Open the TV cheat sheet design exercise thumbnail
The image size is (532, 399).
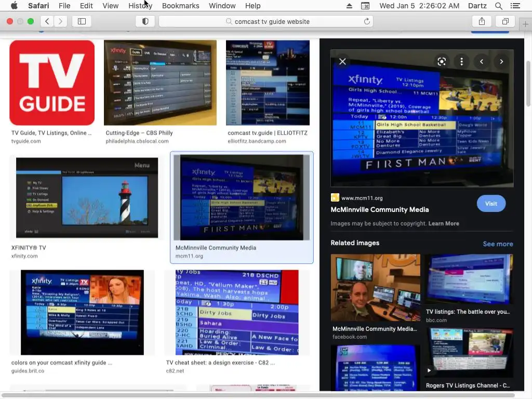(237, 312)
